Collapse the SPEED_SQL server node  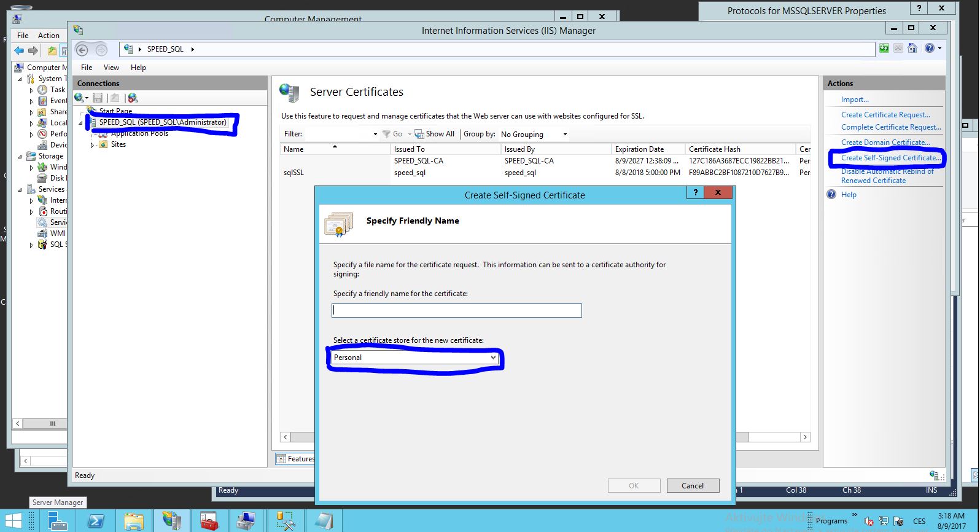80,123
